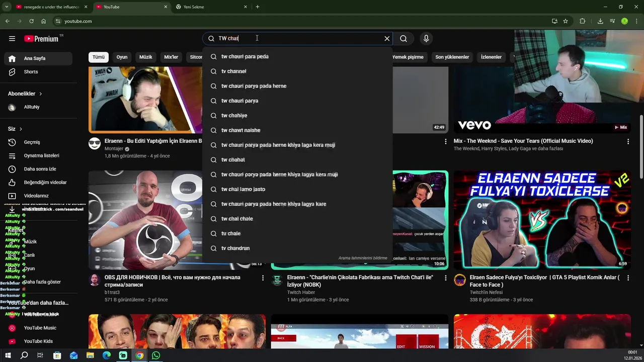Open WhatsApp from the taskbar
Viewport: 644px width, 362px height.
point(156,355)
